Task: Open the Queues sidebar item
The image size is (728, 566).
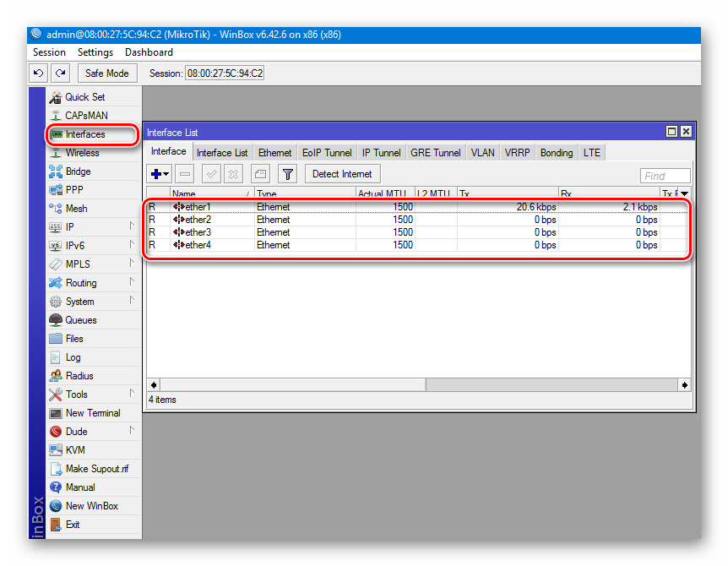Action: 94,320
